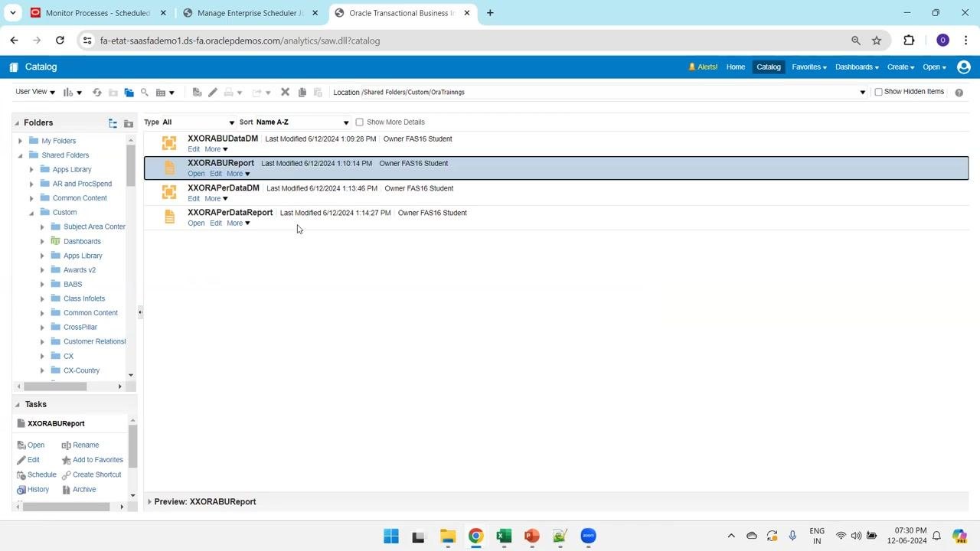Click the blue folders pane icon in toolbar
Screen dimensions: 980x551
pos(129,93)
